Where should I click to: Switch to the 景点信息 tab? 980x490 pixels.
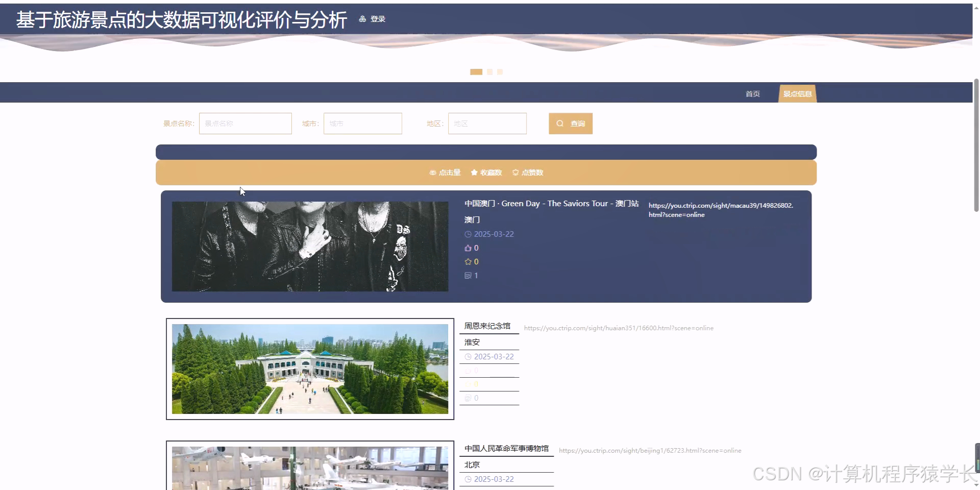click(x=797, y=93)
